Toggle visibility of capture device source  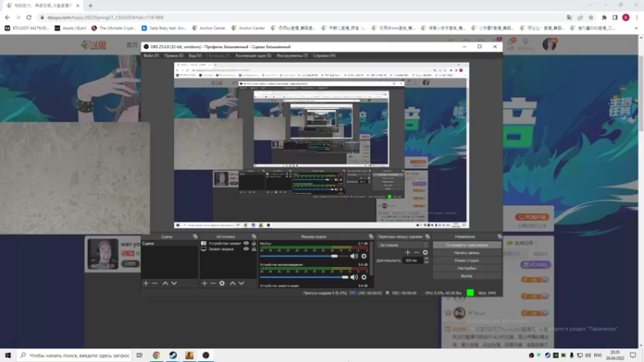click(246, 244)
